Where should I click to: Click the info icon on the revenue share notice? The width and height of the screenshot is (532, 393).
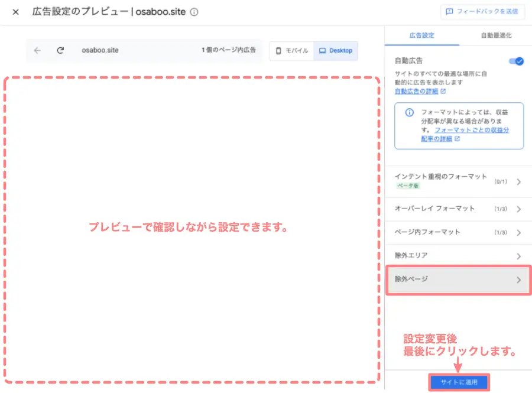tap(410, 113)
